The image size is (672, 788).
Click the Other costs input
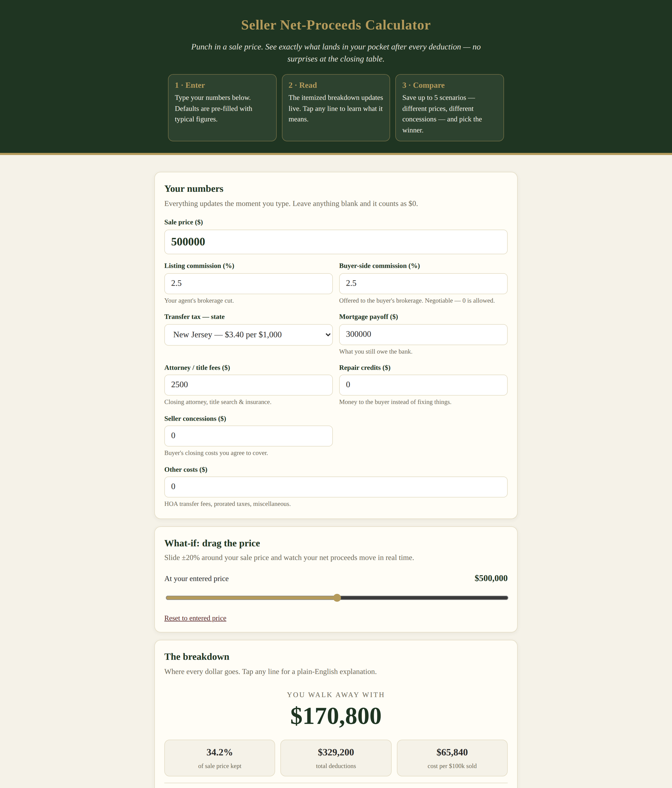pyautogui.click(x=336, y=487)
